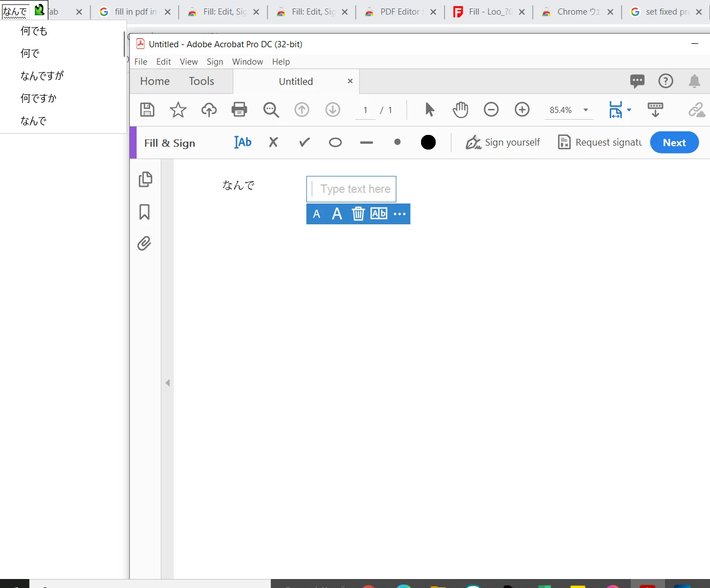710x588 pixels.
Task: Go to the next page with down arrow
Action: pos(333,110)
